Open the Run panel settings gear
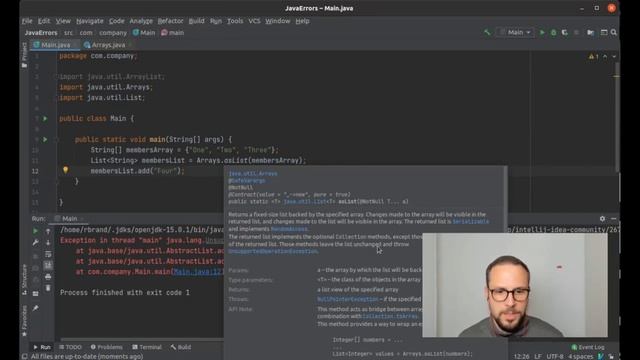Viewport: 640px width, 360px height. 602,219
